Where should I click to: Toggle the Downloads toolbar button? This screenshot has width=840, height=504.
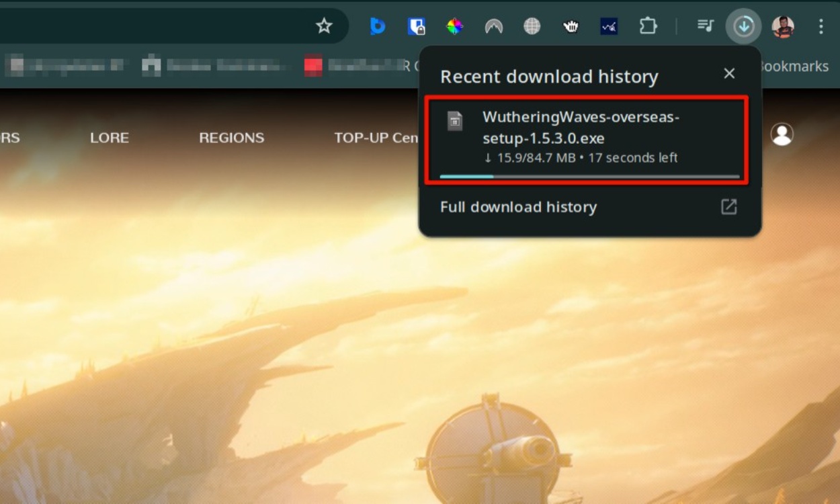click(x=743, y=26)
